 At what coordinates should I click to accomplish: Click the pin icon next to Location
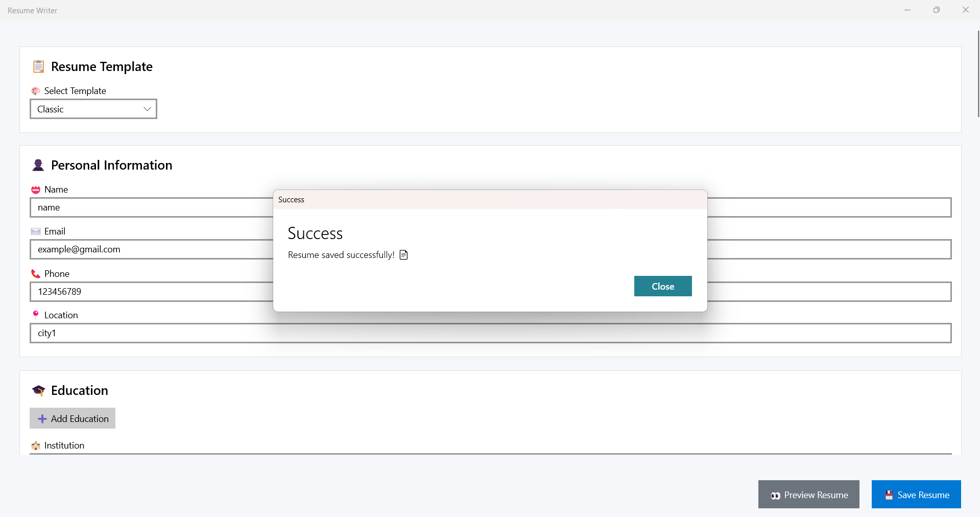[36, 315]
